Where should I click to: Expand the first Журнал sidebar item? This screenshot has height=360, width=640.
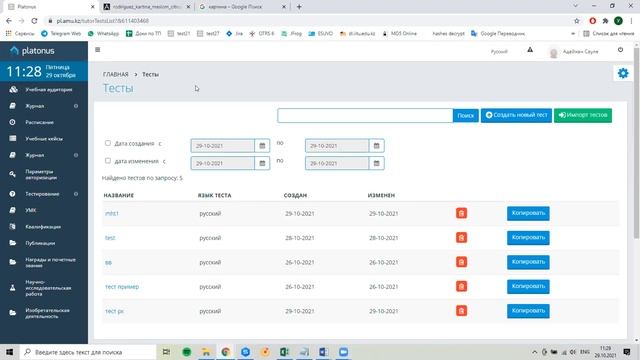point(44,106)
